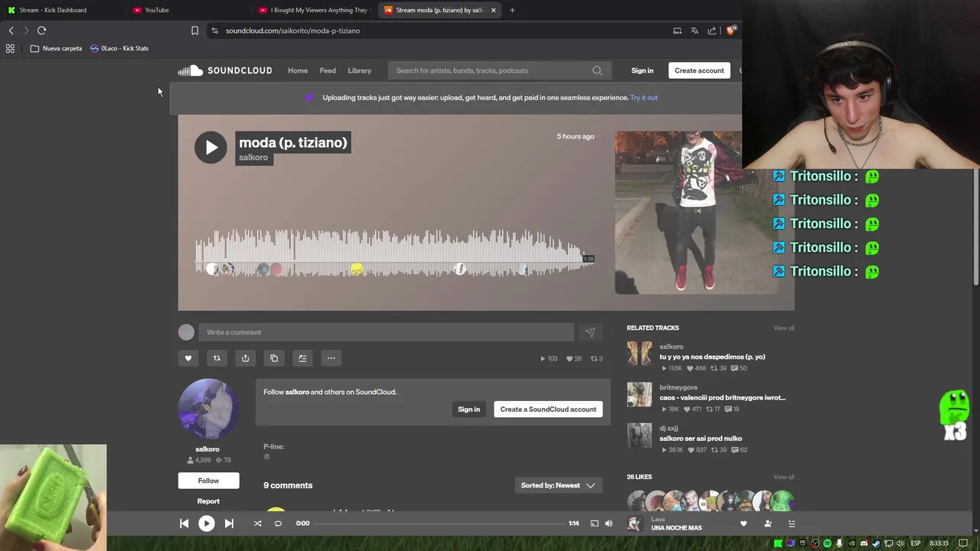Switch to I Bought My Viewers tab
The height and width of the screenshot is (551, 980).
(314, 10)
